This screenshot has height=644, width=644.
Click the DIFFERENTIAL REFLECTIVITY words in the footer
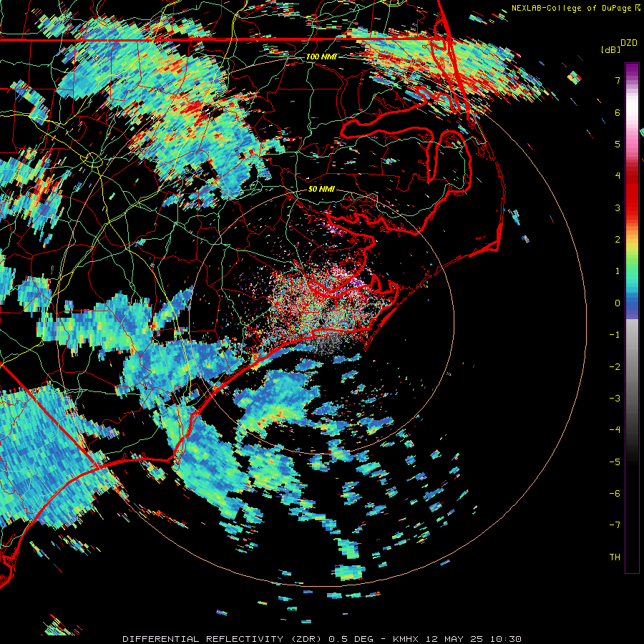point(203,639)
